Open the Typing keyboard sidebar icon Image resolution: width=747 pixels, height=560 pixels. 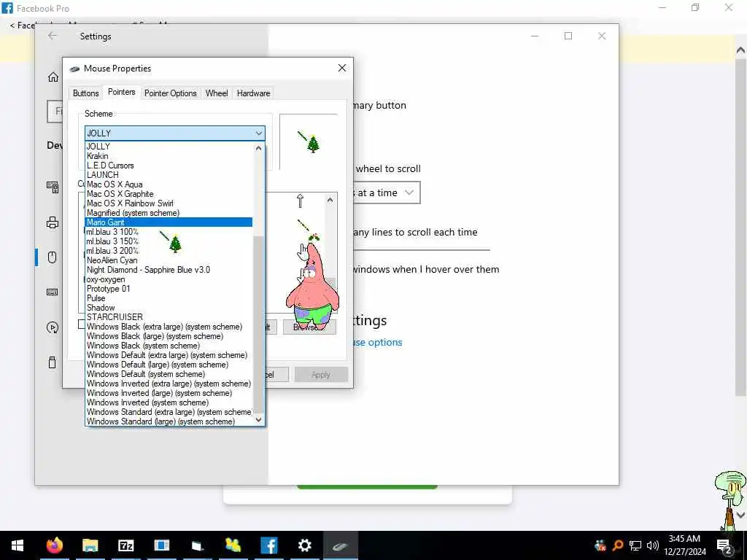pyautogui.click(x=53, y=292)
